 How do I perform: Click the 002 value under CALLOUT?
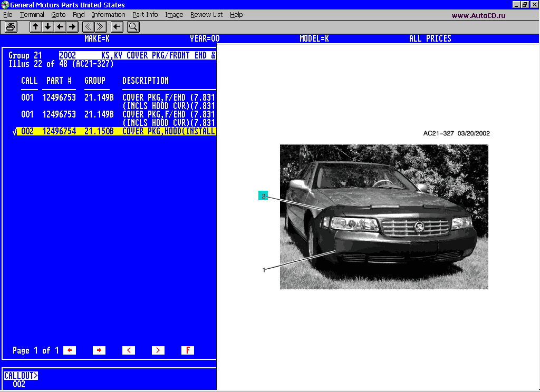tap(19, 384)
